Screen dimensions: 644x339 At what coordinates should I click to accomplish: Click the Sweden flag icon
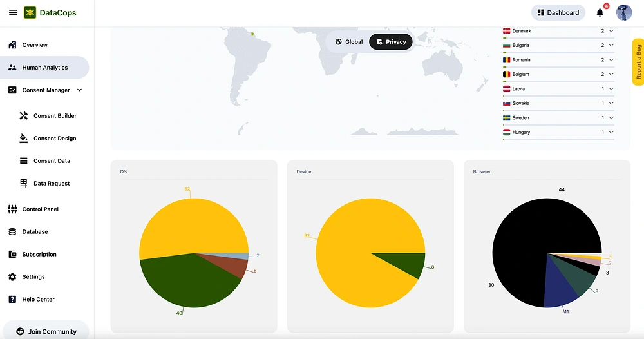coord(506,117)
